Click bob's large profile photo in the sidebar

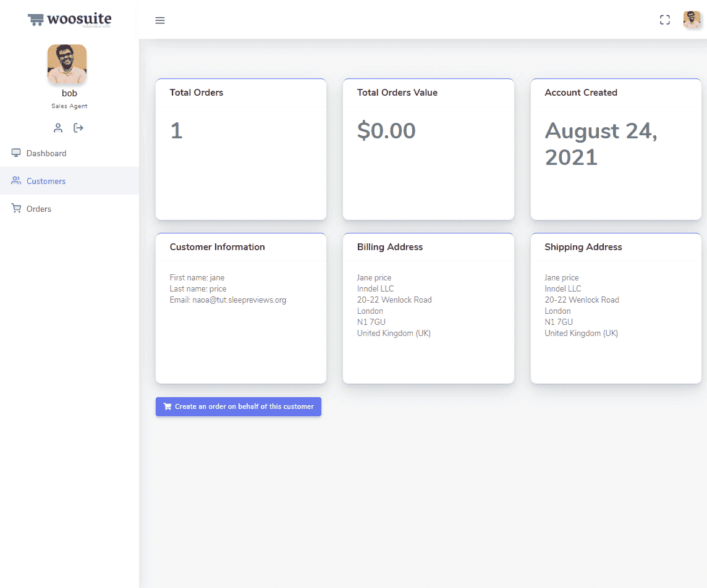click(x=67, y=64)
